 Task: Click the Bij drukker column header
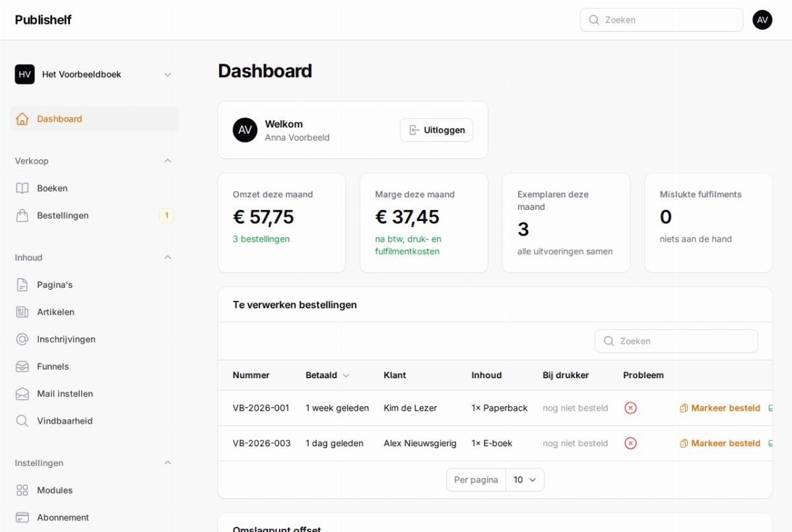(566, 375)
